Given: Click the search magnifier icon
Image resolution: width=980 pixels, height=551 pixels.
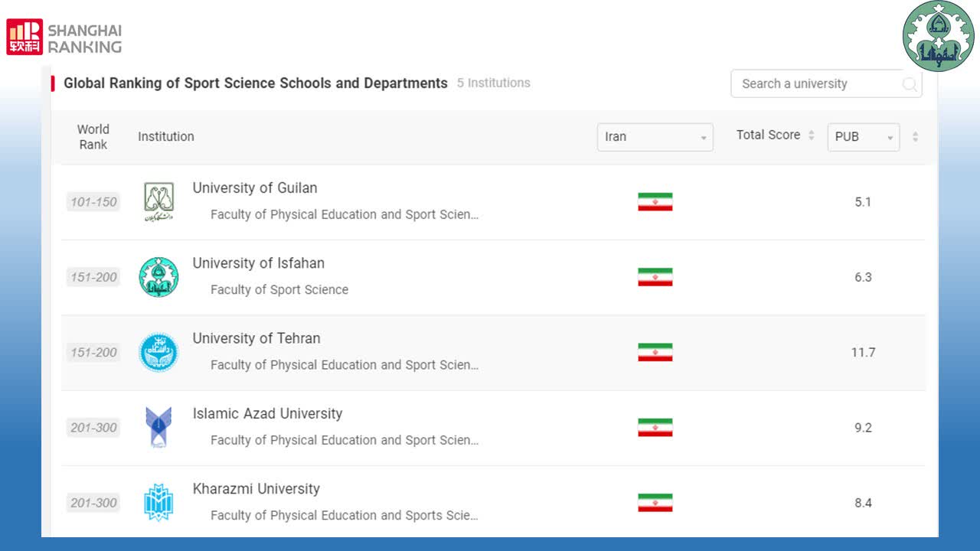Looking at the screenshot, I should tap(910, 84).
